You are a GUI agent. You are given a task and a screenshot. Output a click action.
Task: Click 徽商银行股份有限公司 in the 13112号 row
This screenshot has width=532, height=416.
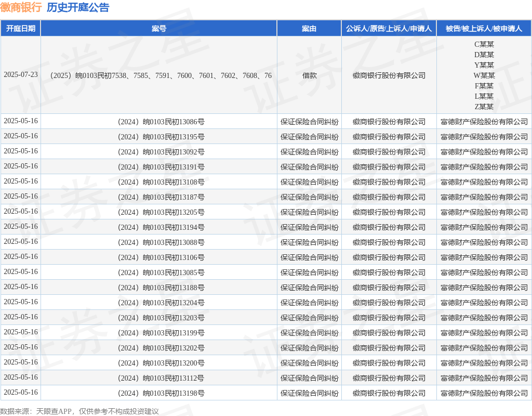pyautogui.click(x=389, y=379)
